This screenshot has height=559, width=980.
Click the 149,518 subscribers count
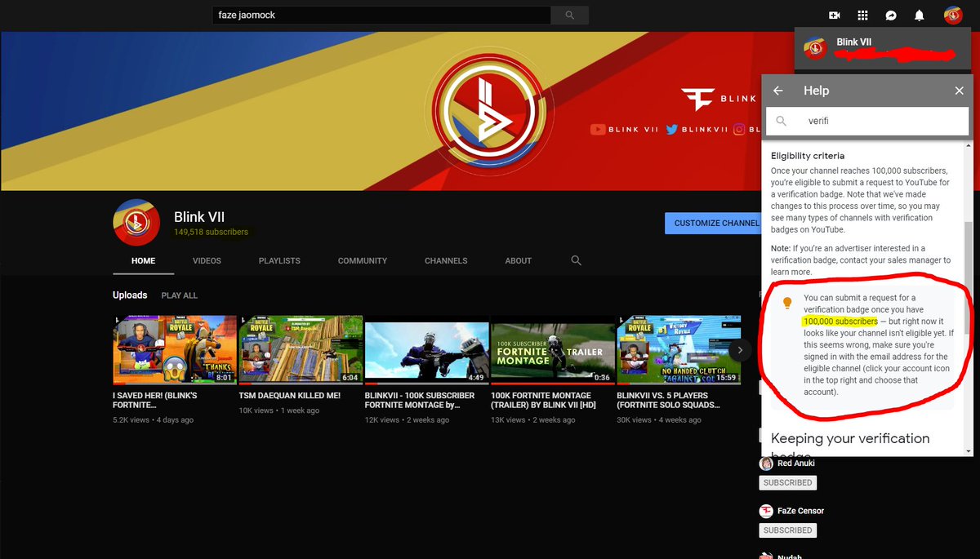(211, 233)
